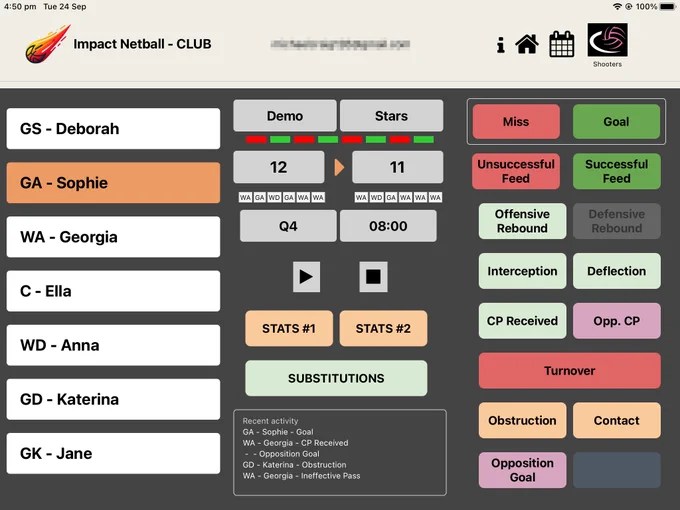Open the info icon in header
Viewport: 680px width, 510px height.
tap(501, 45)
